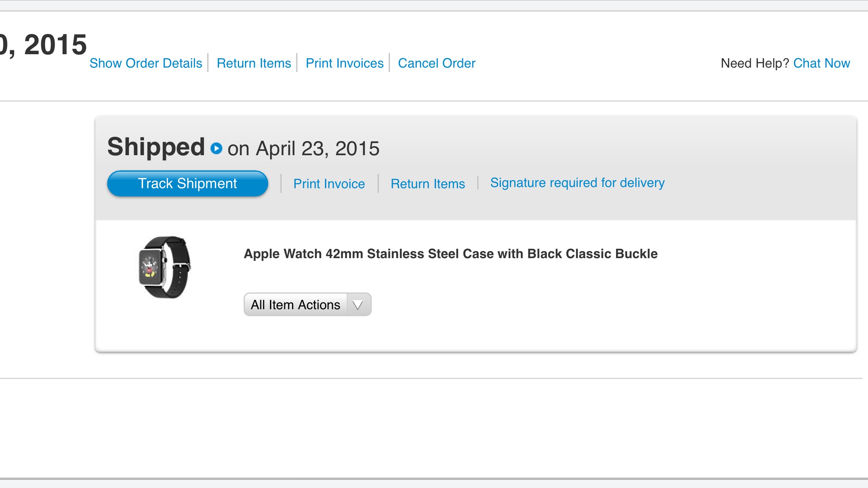The width and height of the screenshot is (868, 488).
Task: Click the Track Shipment button
Action: [188, 183]
